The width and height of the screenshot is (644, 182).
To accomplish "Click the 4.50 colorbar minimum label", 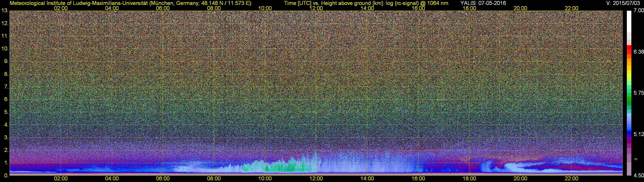I will (638, 176).
